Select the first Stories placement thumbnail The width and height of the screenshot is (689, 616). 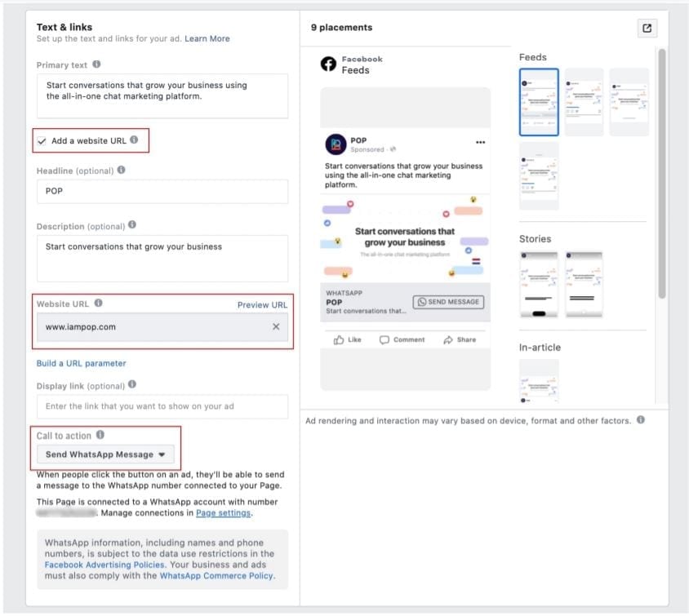[539, 284]
